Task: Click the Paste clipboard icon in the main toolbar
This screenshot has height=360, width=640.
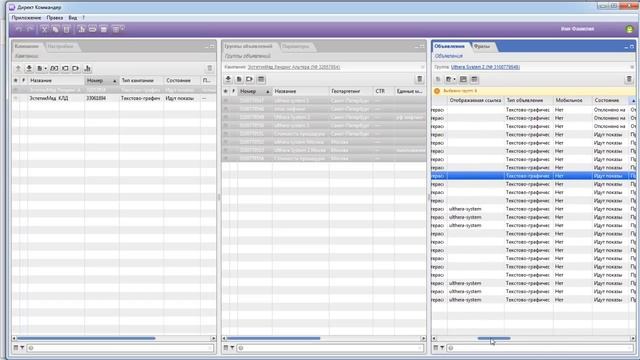Action: [x=67, y=29]
